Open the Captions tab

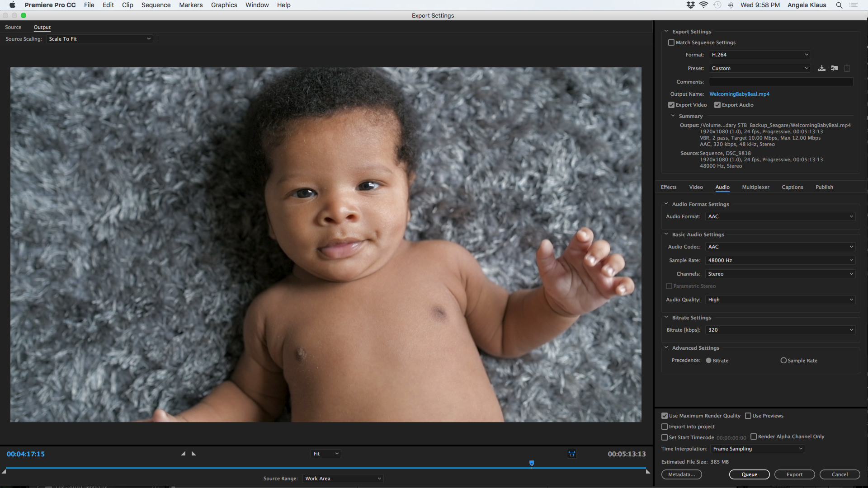tap(793, 187)
